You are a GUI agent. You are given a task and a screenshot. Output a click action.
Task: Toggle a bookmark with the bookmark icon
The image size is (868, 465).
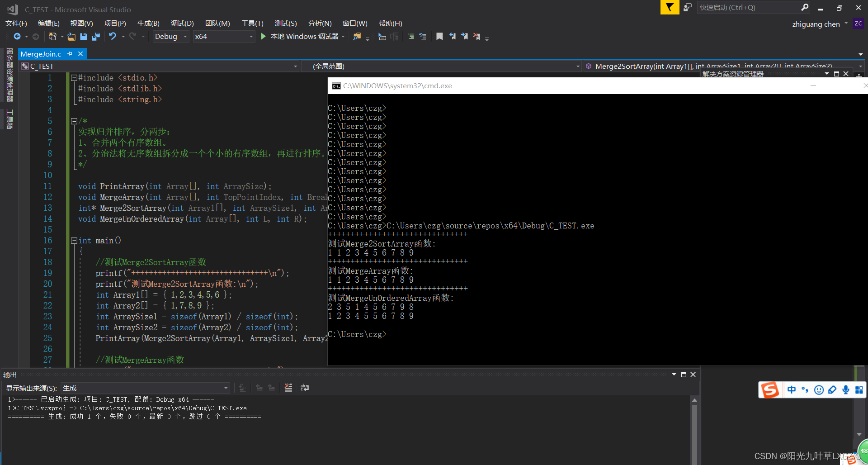(439, 37)
